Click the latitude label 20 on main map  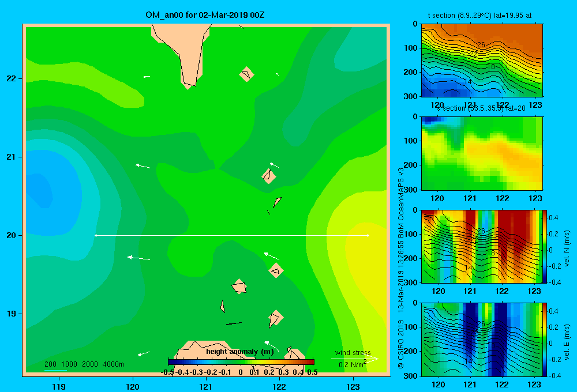pyautogui.click(x=11, y=235)
